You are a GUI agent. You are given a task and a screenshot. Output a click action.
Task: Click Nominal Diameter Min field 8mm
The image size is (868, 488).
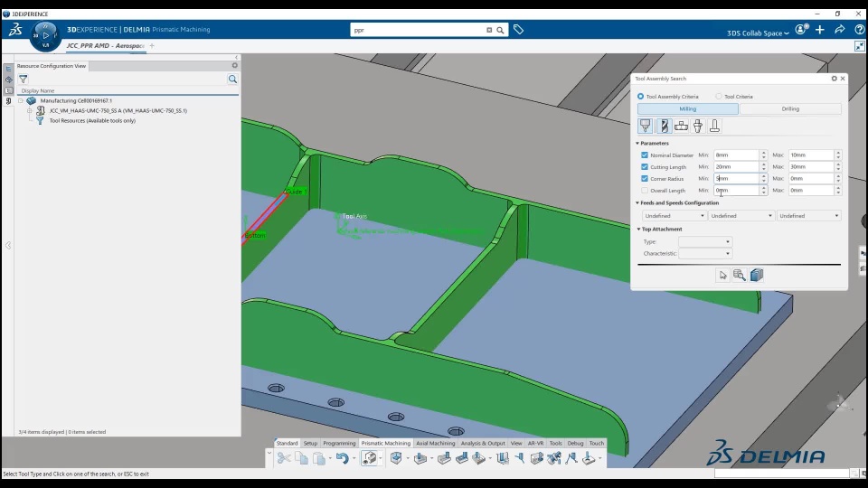click(x=736, y=155)
